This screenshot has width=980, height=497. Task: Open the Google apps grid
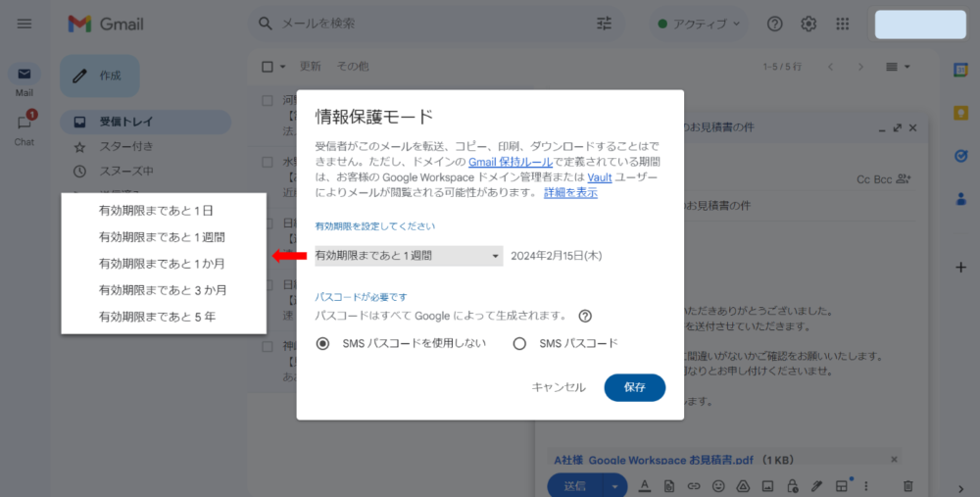[x=843, y=24]
